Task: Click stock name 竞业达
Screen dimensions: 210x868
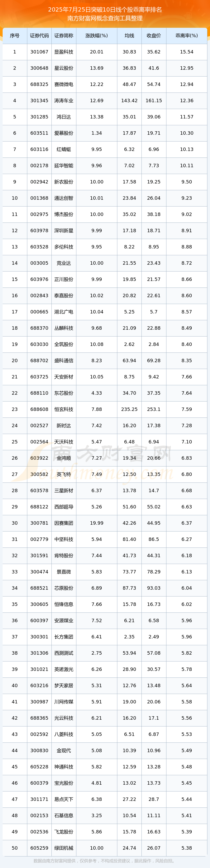Action: [x=64, y=263]
